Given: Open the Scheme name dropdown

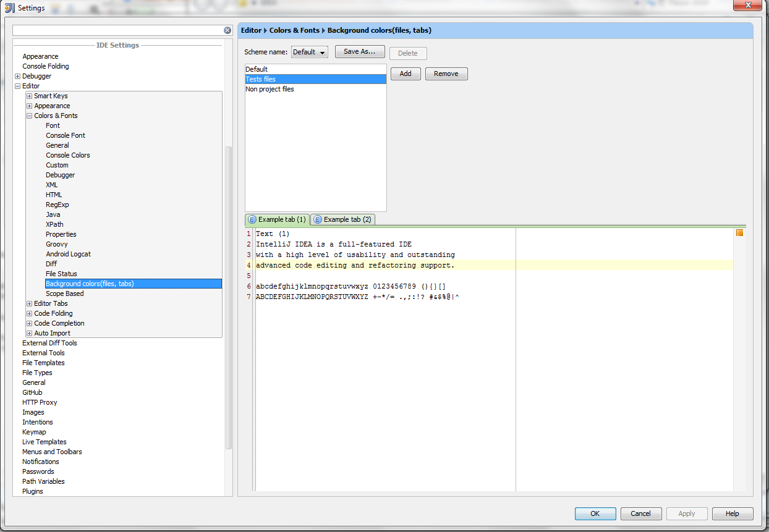Looking at the screenshot, I should (310, 52).
